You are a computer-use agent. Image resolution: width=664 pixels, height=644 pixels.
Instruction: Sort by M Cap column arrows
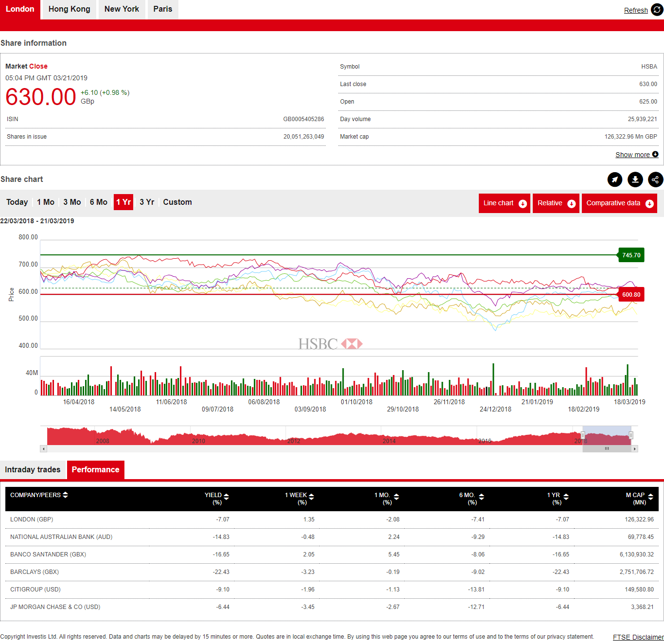tap(650, 497)
